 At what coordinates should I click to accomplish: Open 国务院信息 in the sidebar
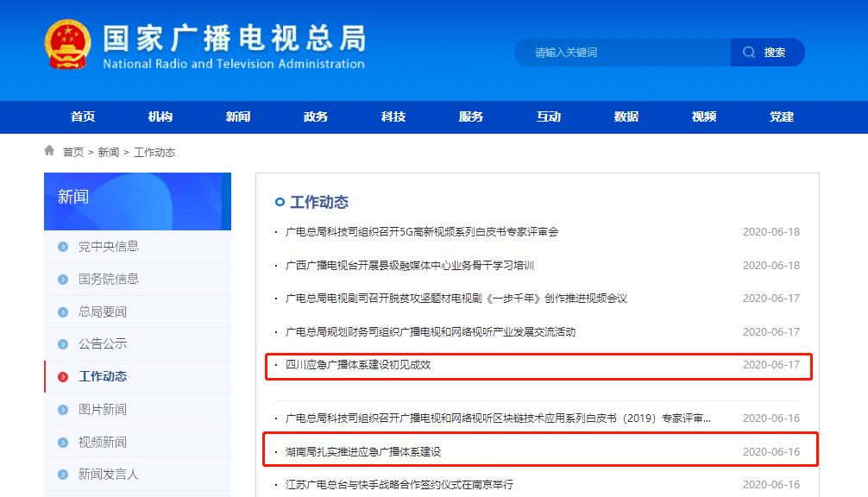click(x=109, y=279)
